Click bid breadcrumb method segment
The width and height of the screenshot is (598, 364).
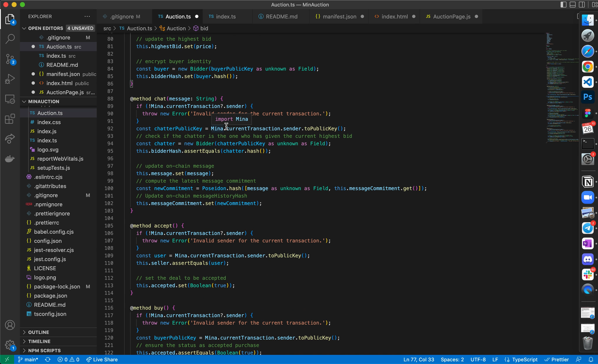coord(201,28)
